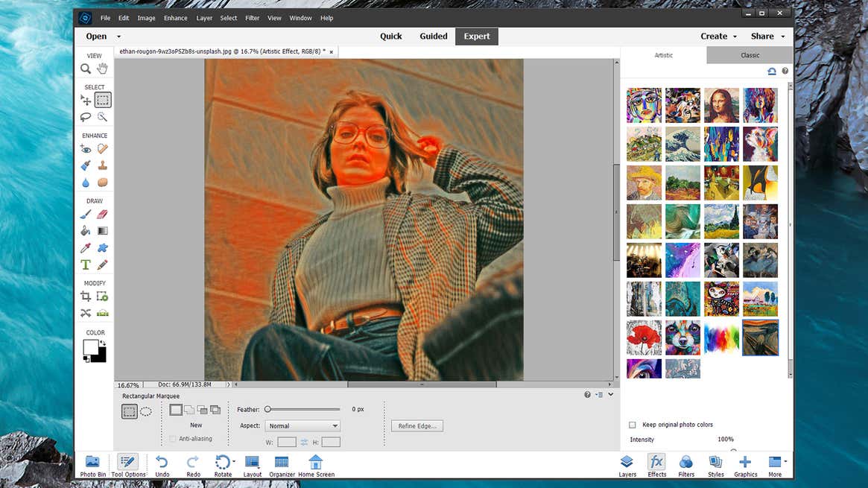The image size is (868, 488).
Task: Select the Hand tool
Action: [102, 69]
